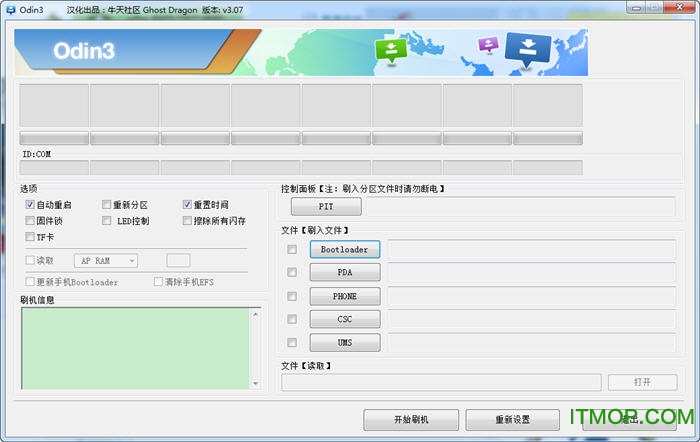Click the PIT file path field
The height and width of the screenshot is (442, 700).
coord(521,206)
